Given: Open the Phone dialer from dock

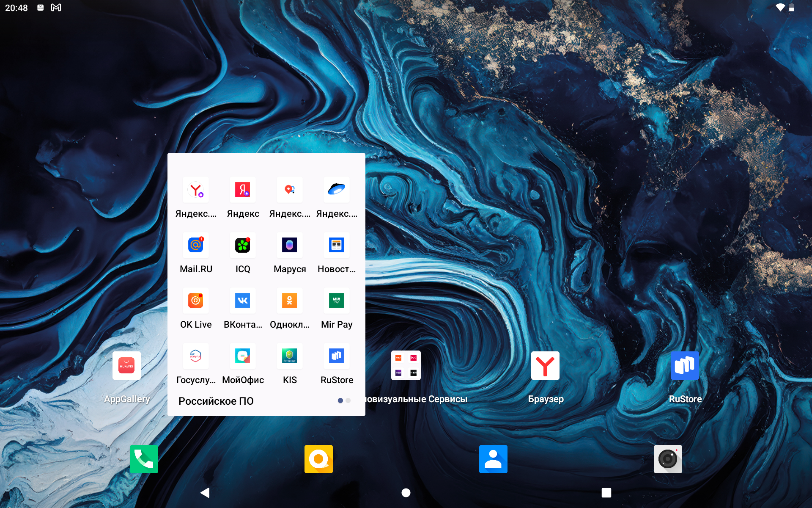Looking at the screenshot, I should point(144,459).
